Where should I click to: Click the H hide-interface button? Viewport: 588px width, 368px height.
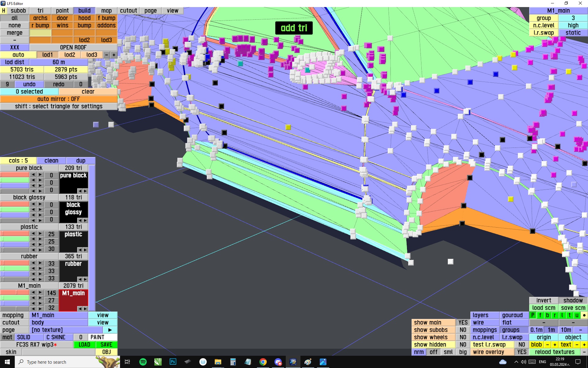4,11
